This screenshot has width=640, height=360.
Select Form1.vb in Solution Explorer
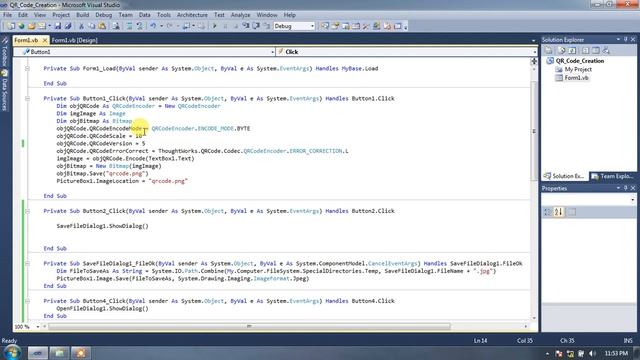pos(576,78)
